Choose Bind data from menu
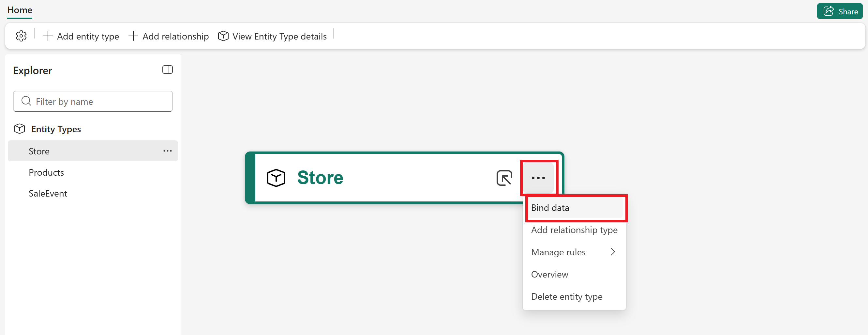This screenshot has width=868, height=335. (574, 208)
